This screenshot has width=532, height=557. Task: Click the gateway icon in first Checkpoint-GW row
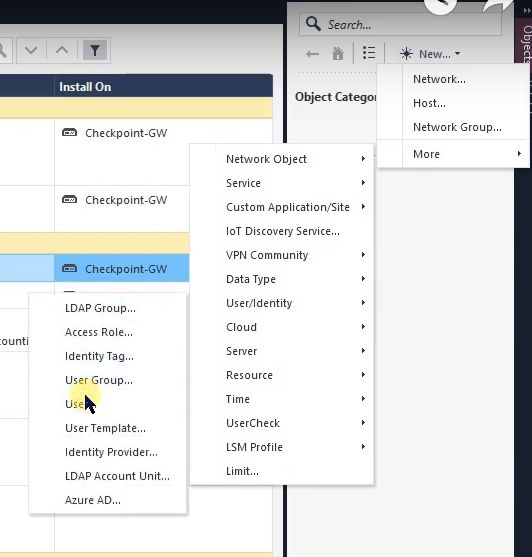69,133
